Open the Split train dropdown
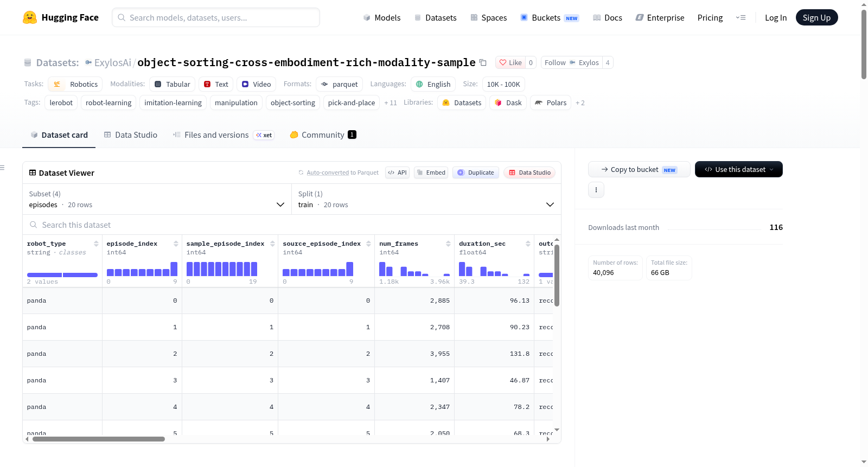868x467 pixels. [426, 199]
